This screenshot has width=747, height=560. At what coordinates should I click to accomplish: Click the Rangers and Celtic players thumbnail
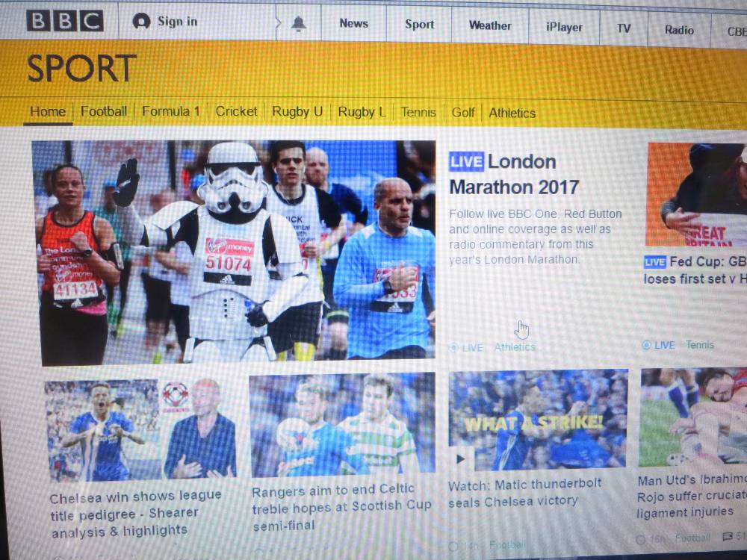[341, 423]
